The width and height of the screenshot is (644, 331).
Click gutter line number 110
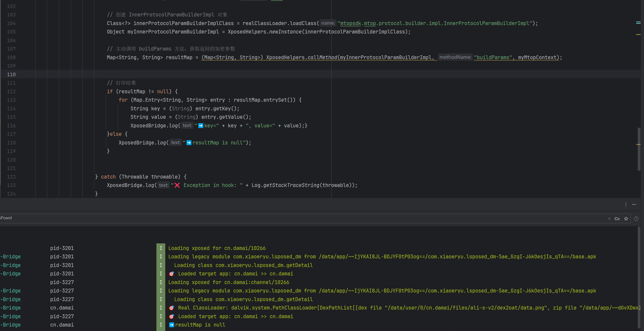point(11,74)
